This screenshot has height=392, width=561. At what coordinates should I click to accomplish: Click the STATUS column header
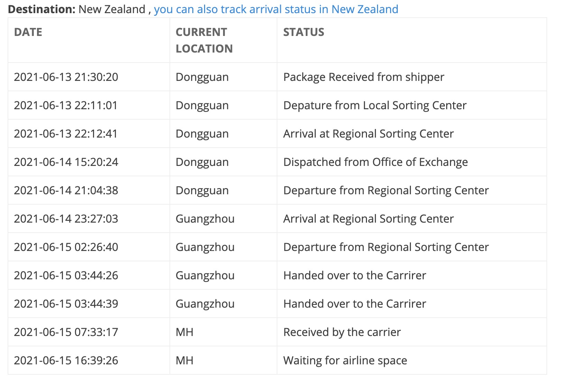(x=304, y=32)
